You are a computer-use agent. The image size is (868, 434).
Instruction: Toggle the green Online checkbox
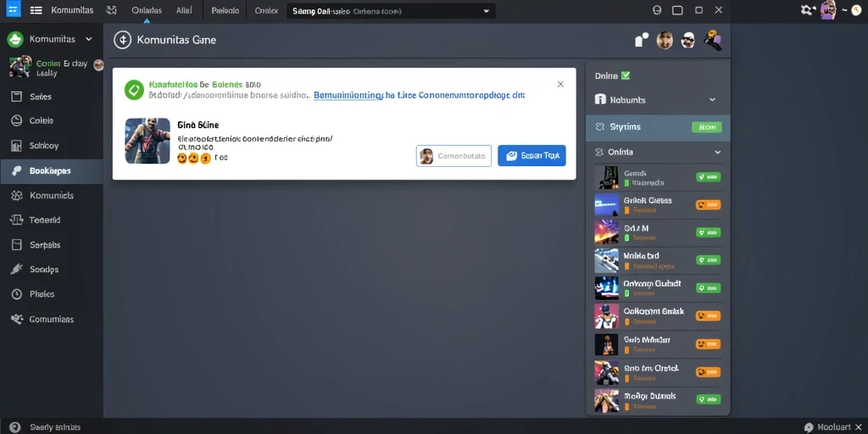click(626, 75)
